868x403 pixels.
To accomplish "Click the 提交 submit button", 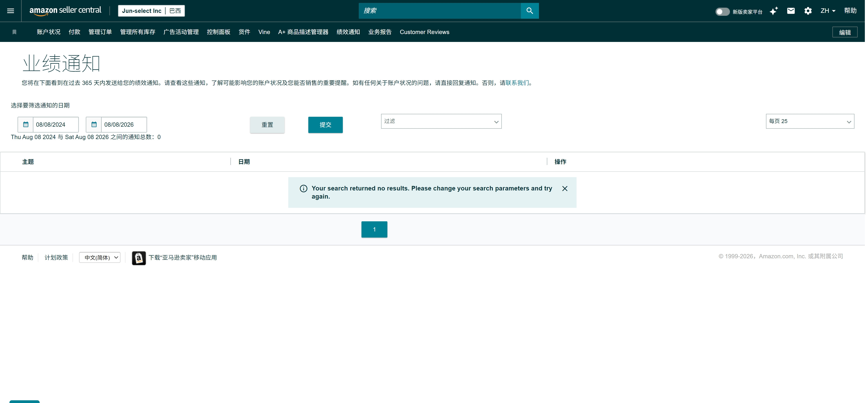I will tap(325, 125).
